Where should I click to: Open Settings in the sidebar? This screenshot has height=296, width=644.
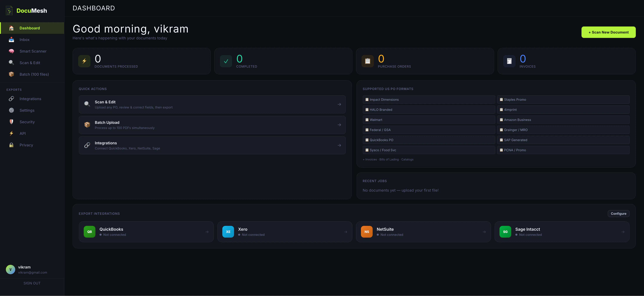[x=32, y=110]
